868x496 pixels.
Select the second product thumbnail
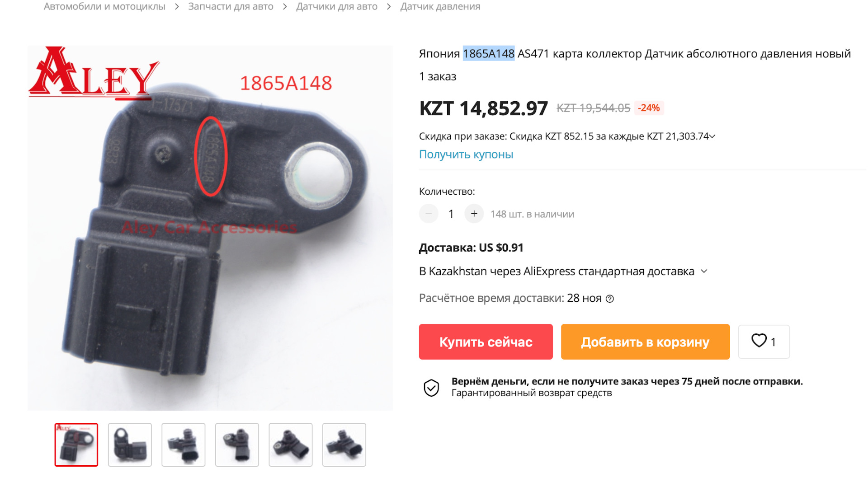[x=130, y=445]
